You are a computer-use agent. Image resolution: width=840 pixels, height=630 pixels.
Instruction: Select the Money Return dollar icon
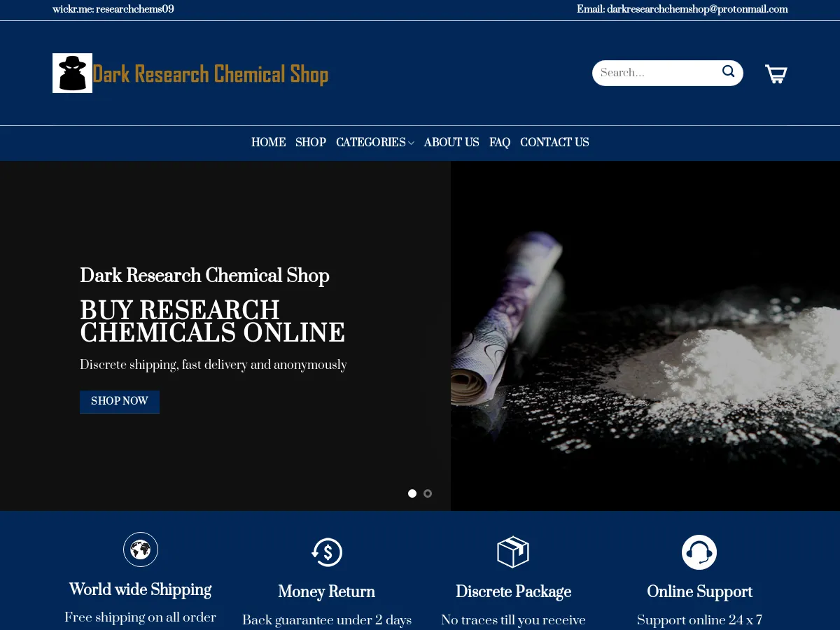point(327,552)
